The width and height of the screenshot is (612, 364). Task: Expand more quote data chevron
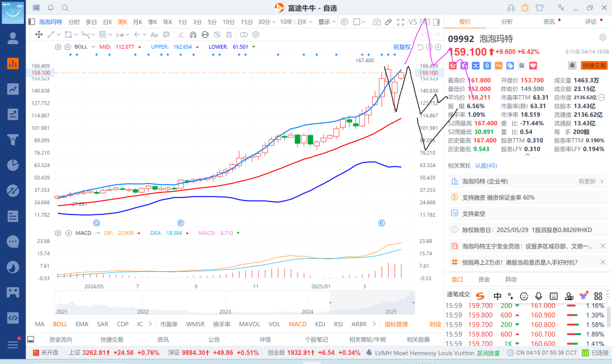528,155
